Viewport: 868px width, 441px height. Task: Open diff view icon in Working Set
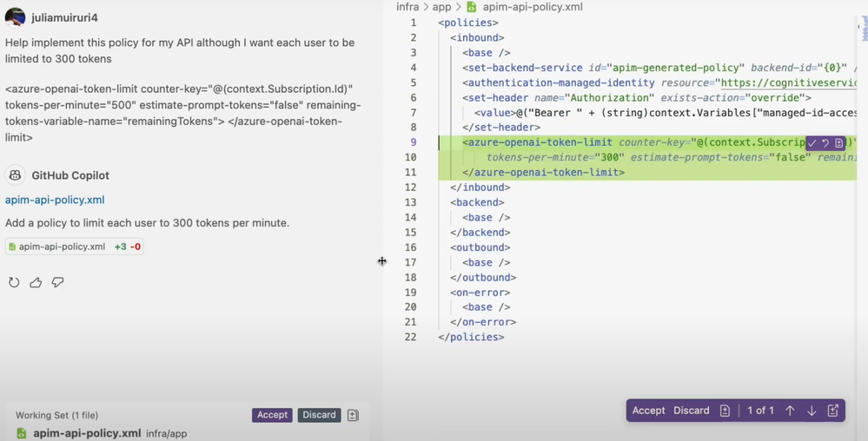tap(353, 415)
